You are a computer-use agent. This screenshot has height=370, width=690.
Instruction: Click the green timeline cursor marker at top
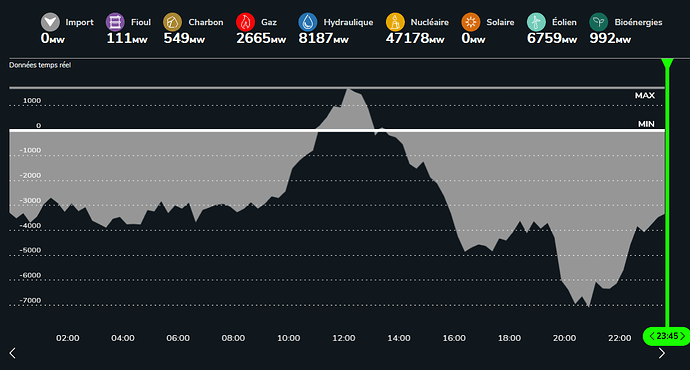click(668, 63)
